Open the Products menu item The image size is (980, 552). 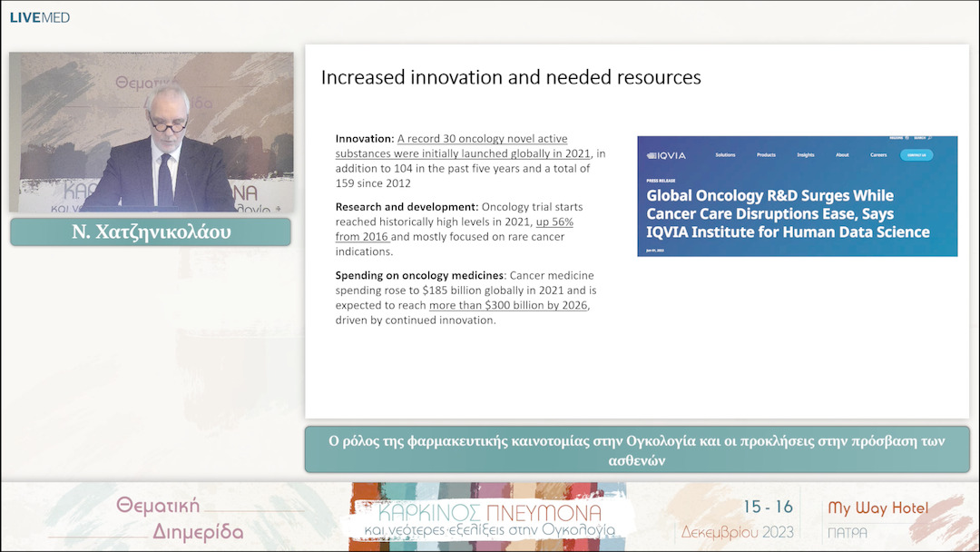(x=766, y=155)
